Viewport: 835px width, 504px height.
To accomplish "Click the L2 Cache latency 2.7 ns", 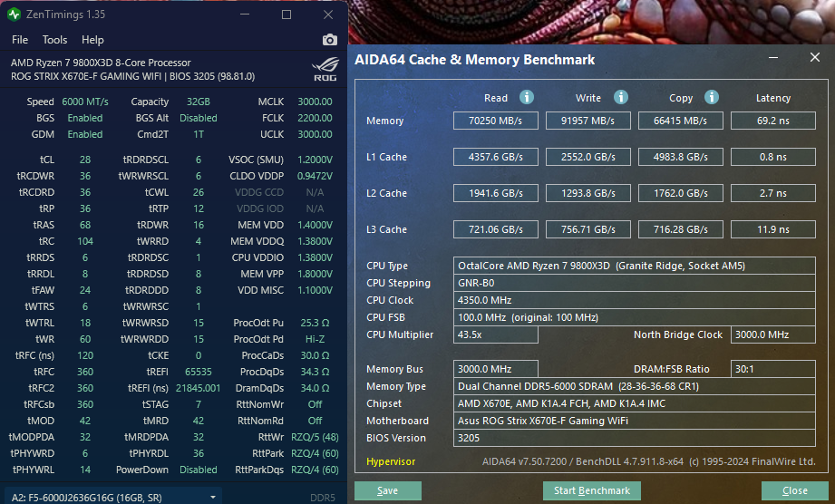I will point(773,193).
